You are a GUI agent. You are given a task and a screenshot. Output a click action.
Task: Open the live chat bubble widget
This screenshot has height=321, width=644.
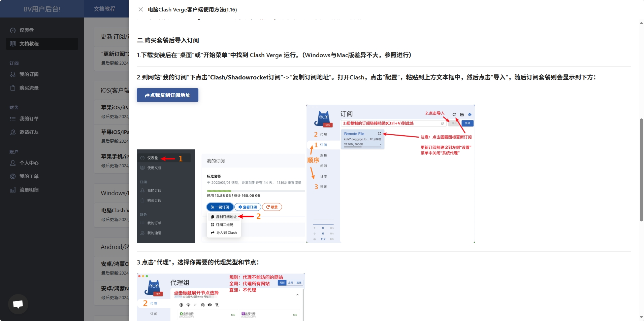click(x=18, y=304)
